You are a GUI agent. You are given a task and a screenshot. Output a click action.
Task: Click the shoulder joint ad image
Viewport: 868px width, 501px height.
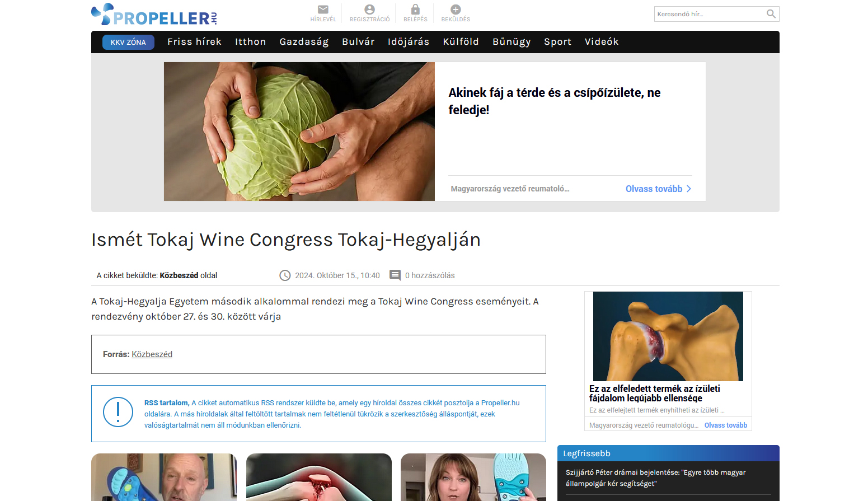click(x=668, y=336)
